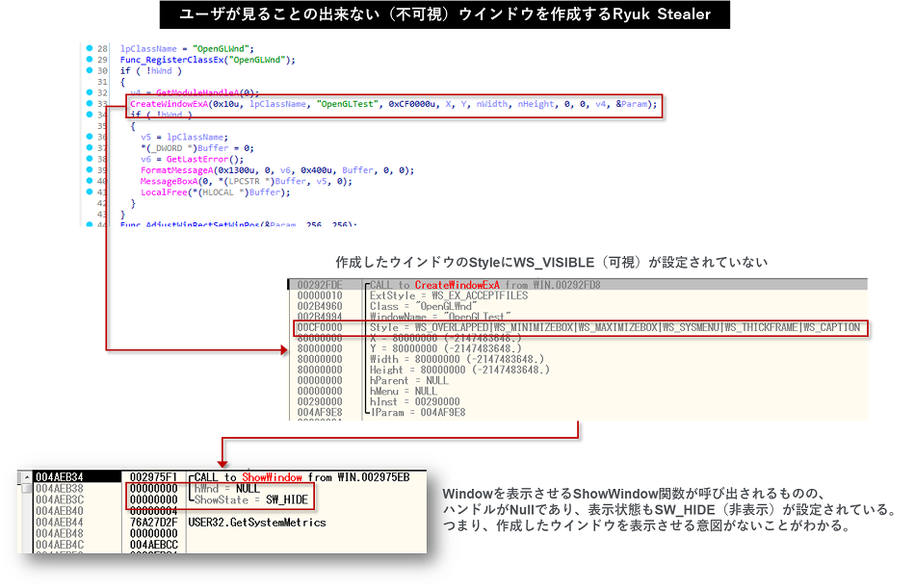Click the CreateWindowExA function call in the code
915x588 pixels.
169,104
